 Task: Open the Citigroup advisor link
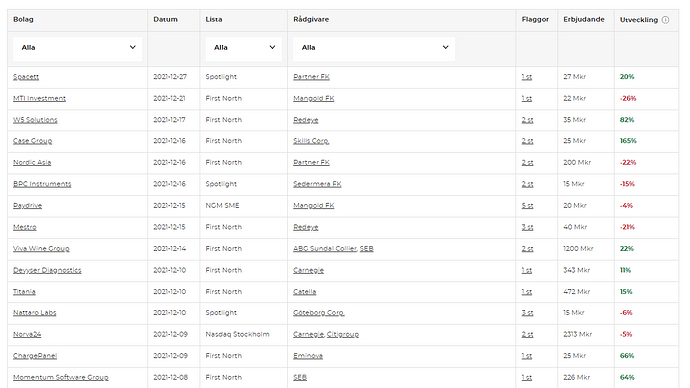tap(343, 334)
